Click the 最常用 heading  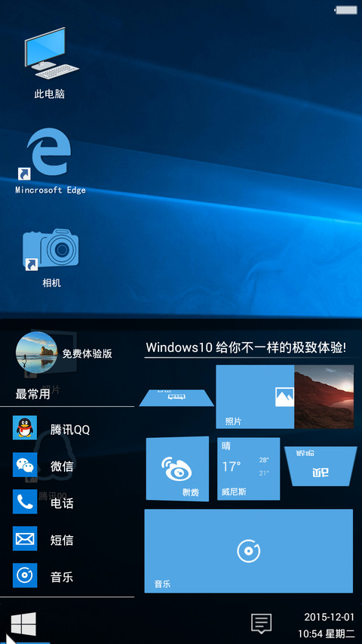tap(33, 395)
